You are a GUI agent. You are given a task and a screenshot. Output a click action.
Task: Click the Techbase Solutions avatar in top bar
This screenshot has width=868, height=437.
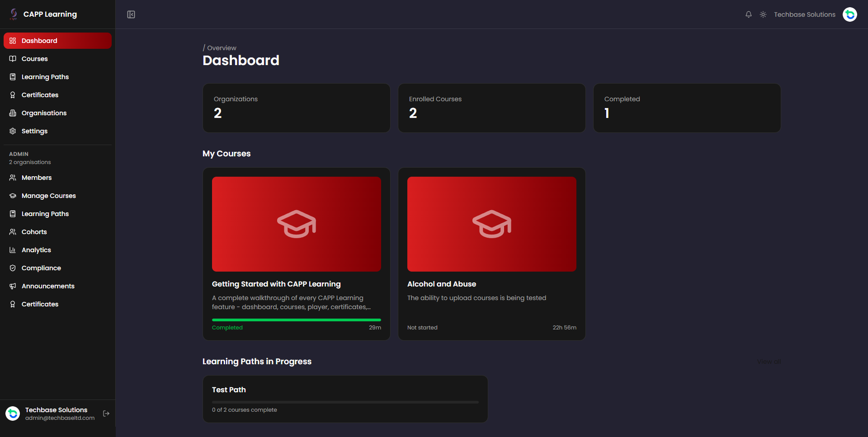(850, 14)
